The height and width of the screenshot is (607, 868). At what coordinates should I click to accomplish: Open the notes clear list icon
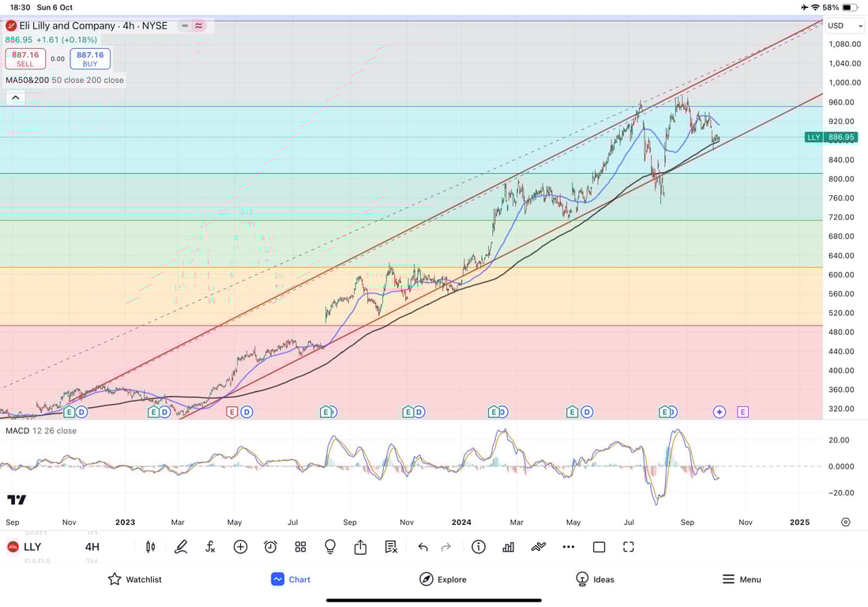391,547
